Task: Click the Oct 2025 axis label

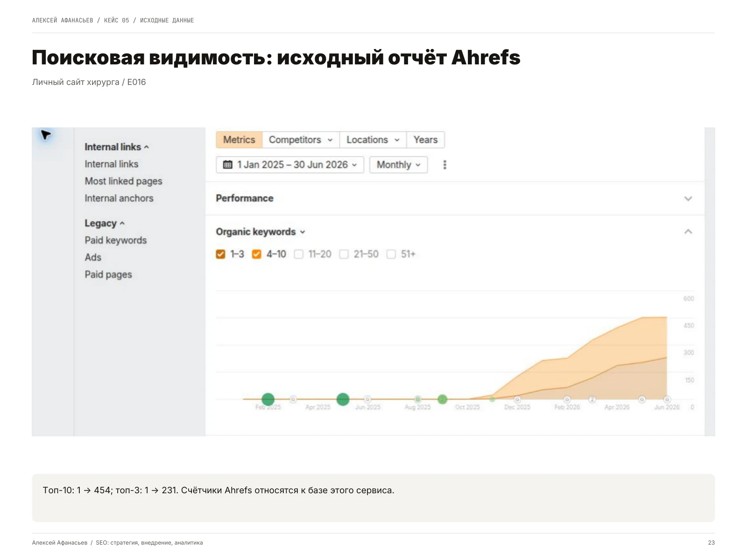Action: [x=467, y=407]
